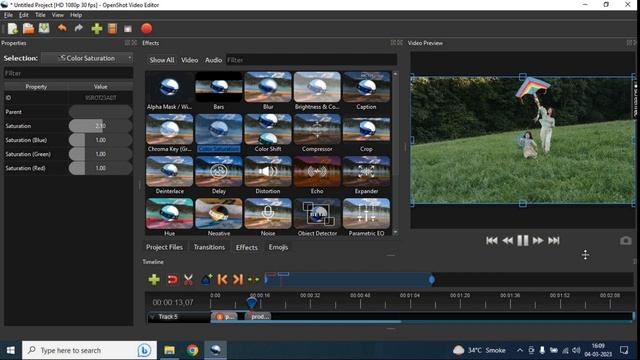Collapse Track 5 with its arrow
The height and width of the screenshot is (360, 640).
[x=152, y=317]
